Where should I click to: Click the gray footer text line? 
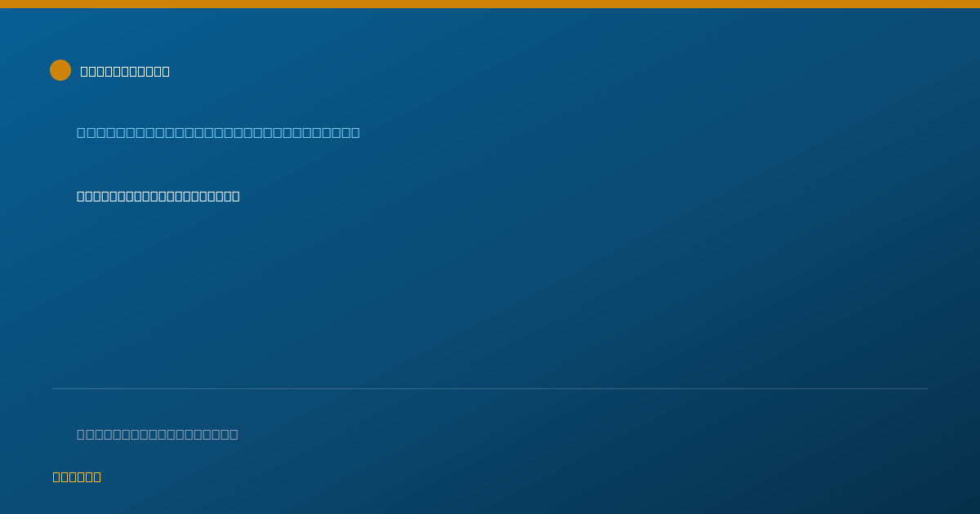point(158,434)
